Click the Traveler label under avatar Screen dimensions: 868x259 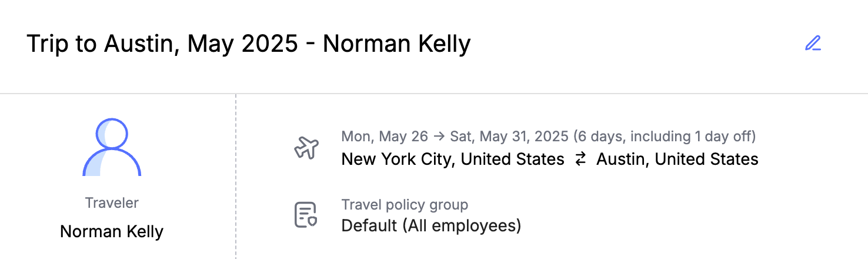pyautogui.click(x=112, y=203)
